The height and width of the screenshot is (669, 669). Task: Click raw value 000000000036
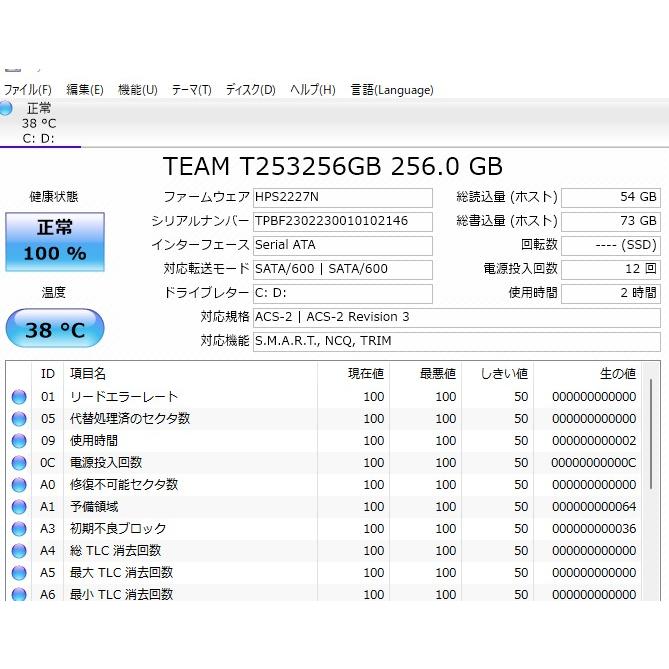tap(594, 529)
